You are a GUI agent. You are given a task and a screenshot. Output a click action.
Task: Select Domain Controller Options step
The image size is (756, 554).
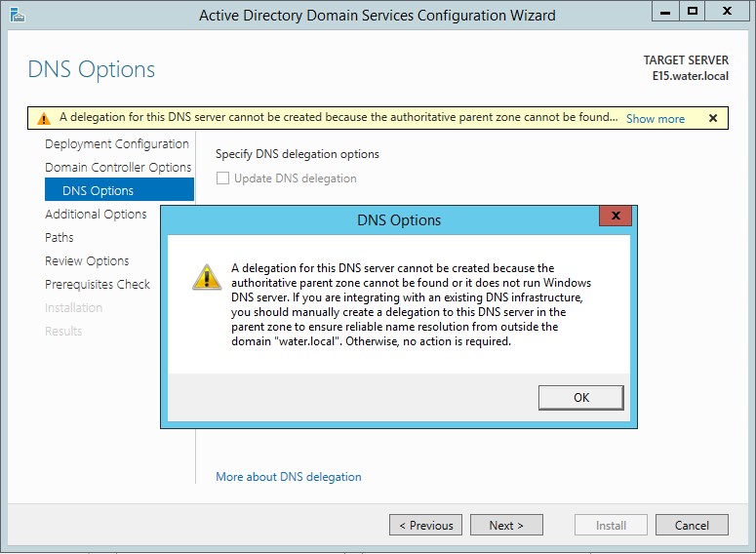[118, 168]
